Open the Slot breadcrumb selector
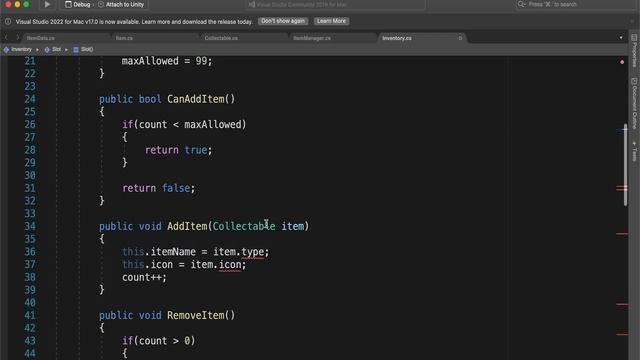 coord(53,49)
